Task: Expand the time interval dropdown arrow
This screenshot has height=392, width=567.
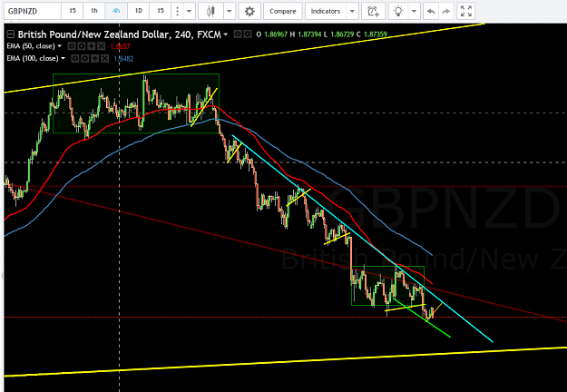Action: [189, 11]
